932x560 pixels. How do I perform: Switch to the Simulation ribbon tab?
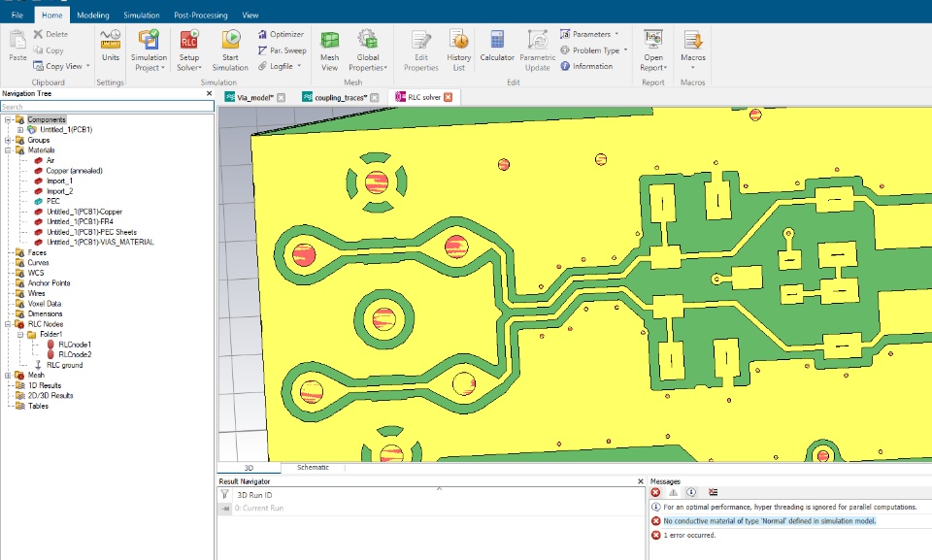[142, 15]
